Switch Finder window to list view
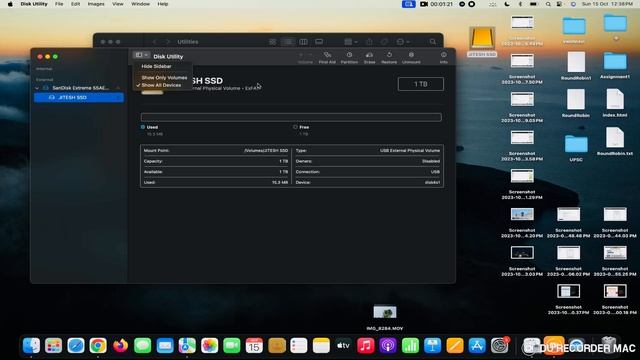 point(288,42)
